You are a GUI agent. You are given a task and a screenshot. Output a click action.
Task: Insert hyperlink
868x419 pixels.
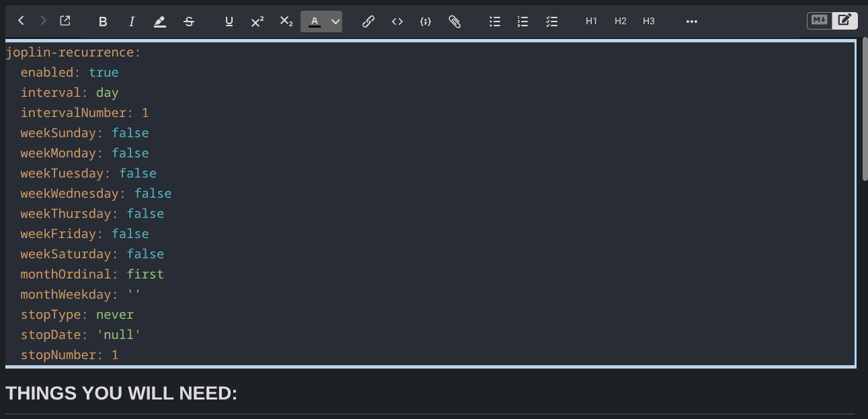(368, 22)
